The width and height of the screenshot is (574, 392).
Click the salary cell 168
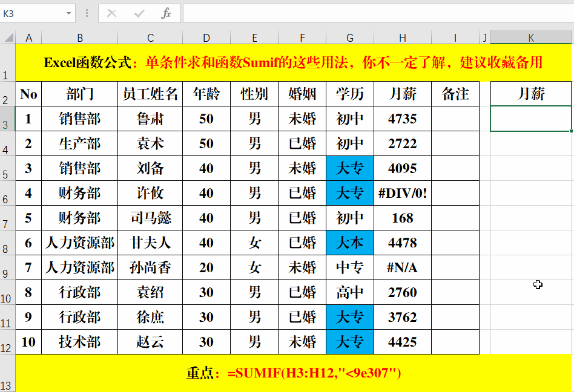(403, 218)
